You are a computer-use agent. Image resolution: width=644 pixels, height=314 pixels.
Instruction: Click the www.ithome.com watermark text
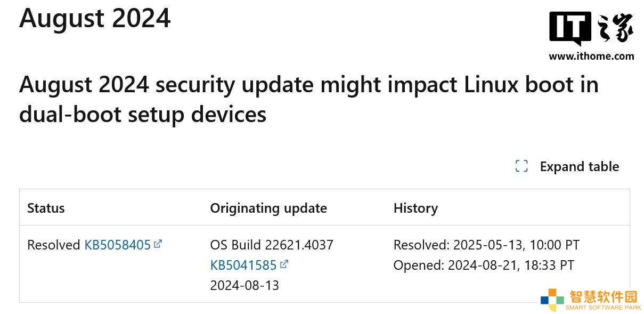coord(591,56)
